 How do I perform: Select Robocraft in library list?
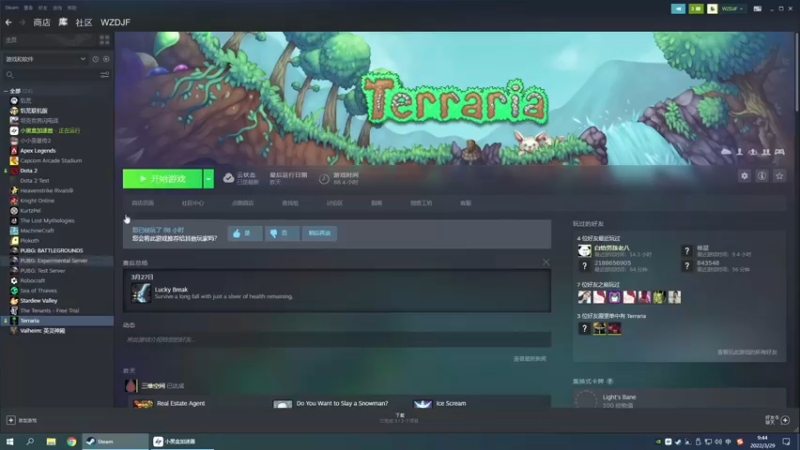pyautogui.click(x=33, y=281)
